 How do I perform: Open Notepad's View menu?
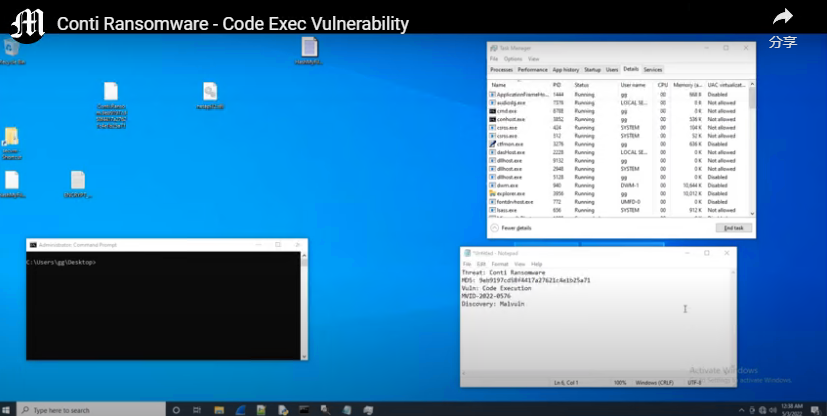tap(520, 264)
